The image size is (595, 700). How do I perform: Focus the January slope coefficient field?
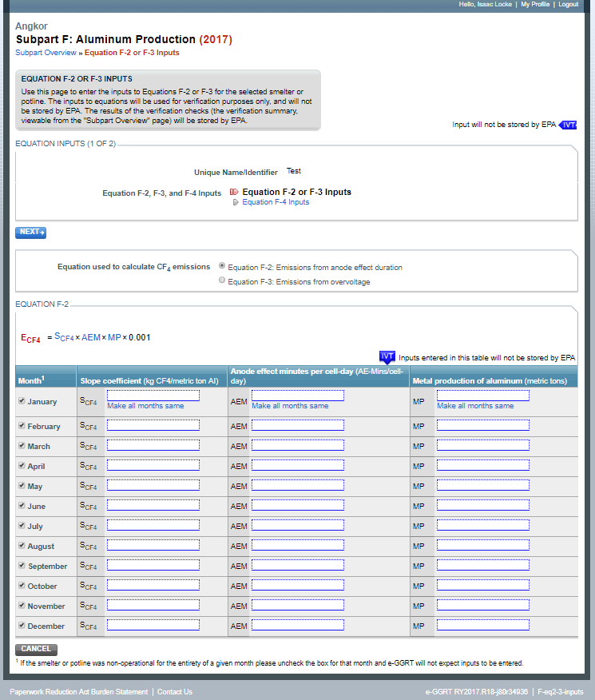pos(153,396)
